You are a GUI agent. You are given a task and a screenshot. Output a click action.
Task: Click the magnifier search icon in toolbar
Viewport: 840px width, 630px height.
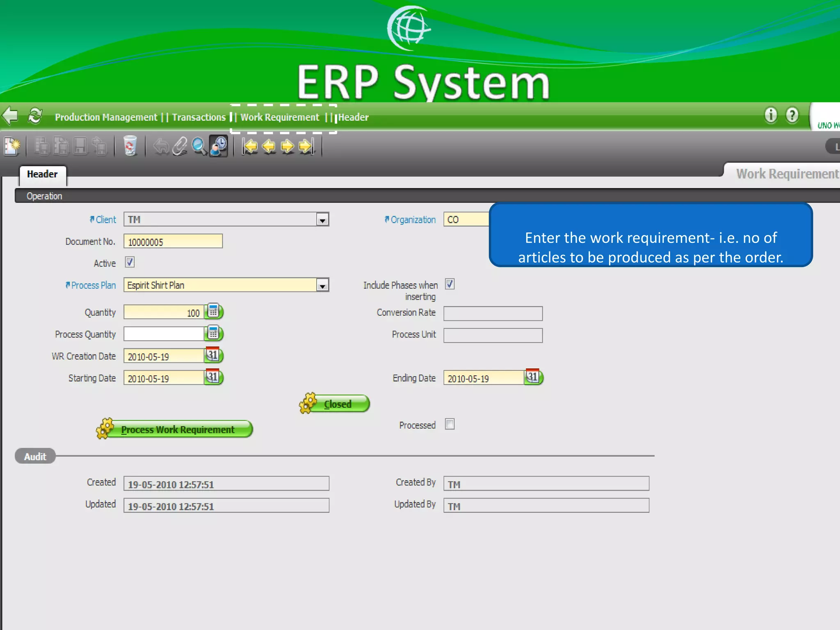point(199,146)
